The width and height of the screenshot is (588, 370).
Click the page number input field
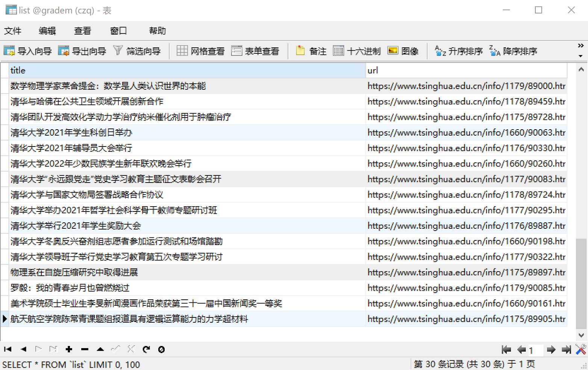point(535,350)
